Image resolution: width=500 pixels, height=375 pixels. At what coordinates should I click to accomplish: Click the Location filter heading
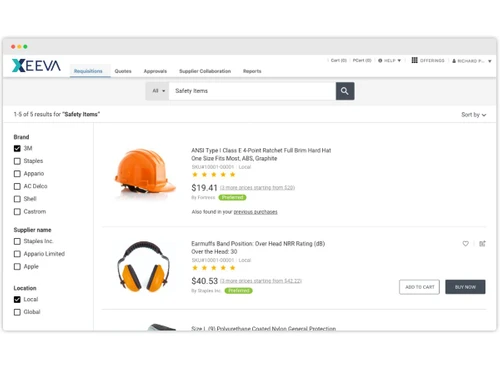(x=25, y=288)
